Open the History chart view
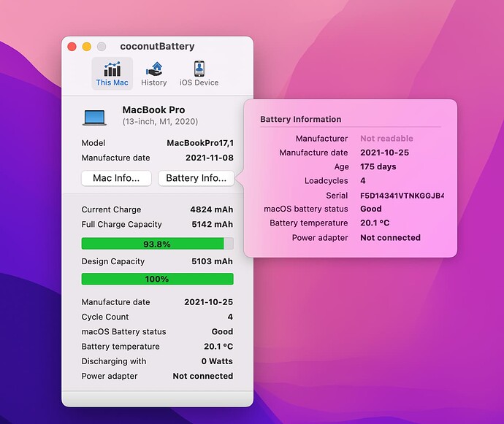Screen dimensions: 504x424 tap(153, 74)
